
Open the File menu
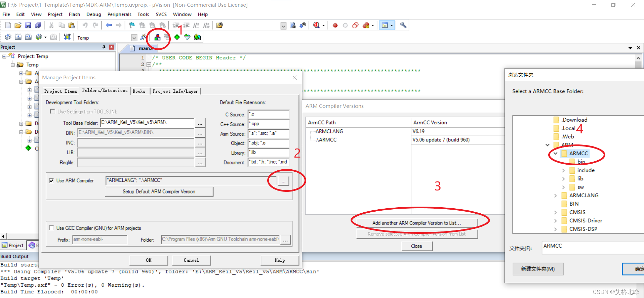point(6,14)
